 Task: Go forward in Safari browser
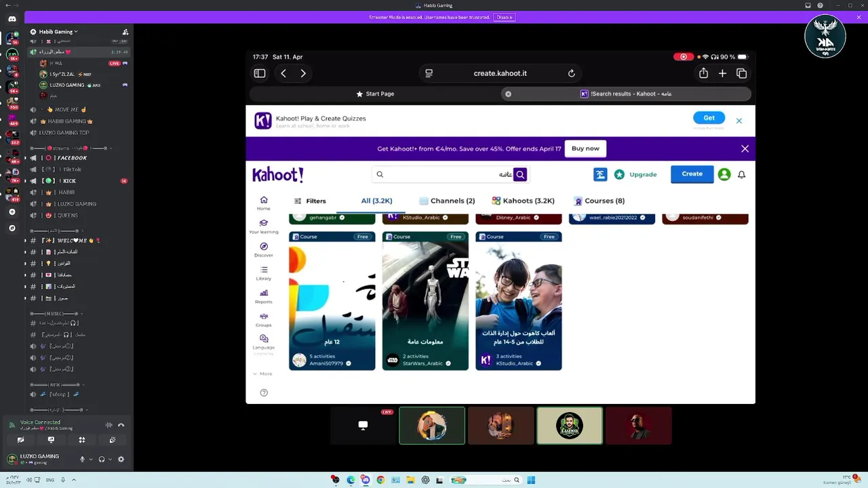tap(303, 73)
